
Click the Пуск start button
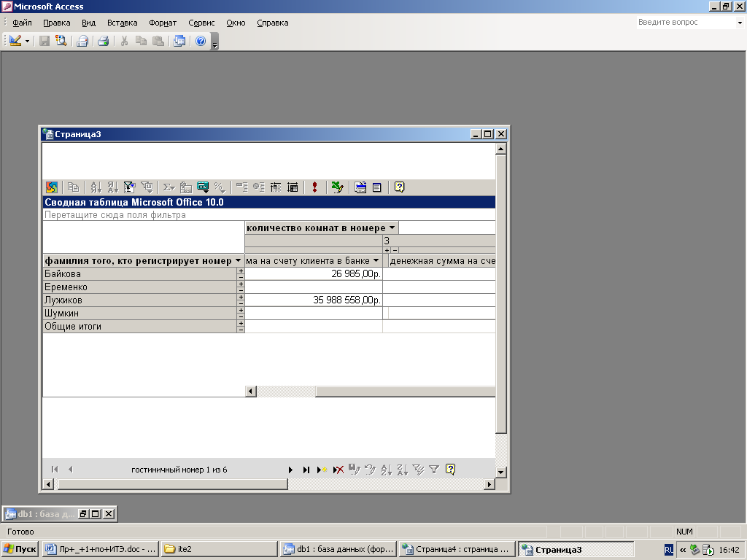pyautogui.click(x=20, y=549)
